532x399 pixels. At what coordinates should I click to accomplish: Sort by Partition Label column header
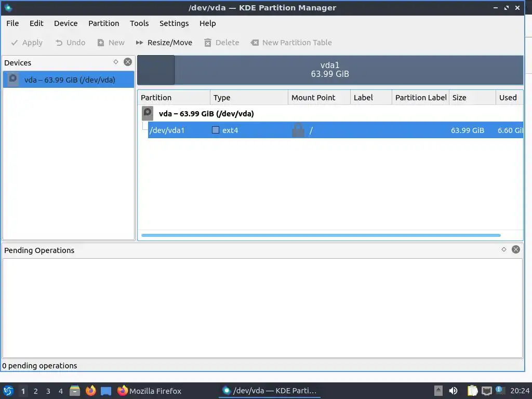point(421,98)
